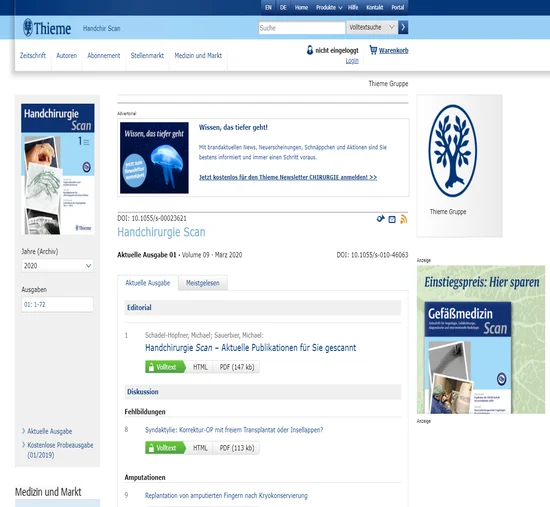Click Thieme Gruppe text under the logo
This screenshot has height=507, width=550.
[x=448, y=212]
